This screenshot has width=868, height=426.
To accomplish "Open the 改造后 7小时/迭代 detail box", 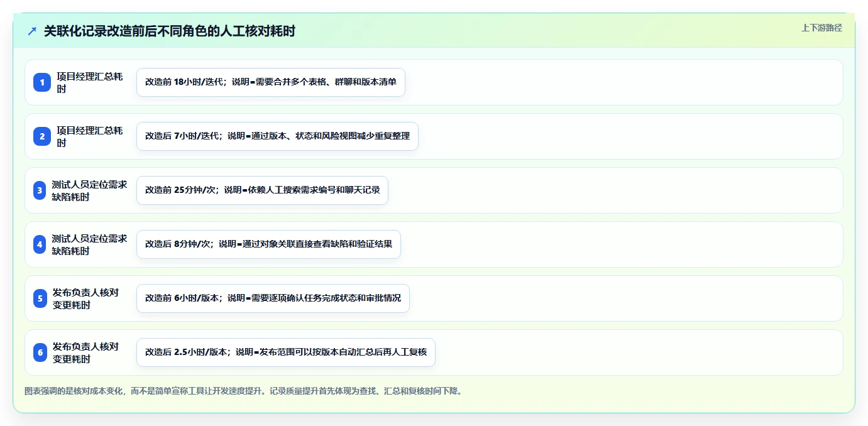I will pos(277,136).
